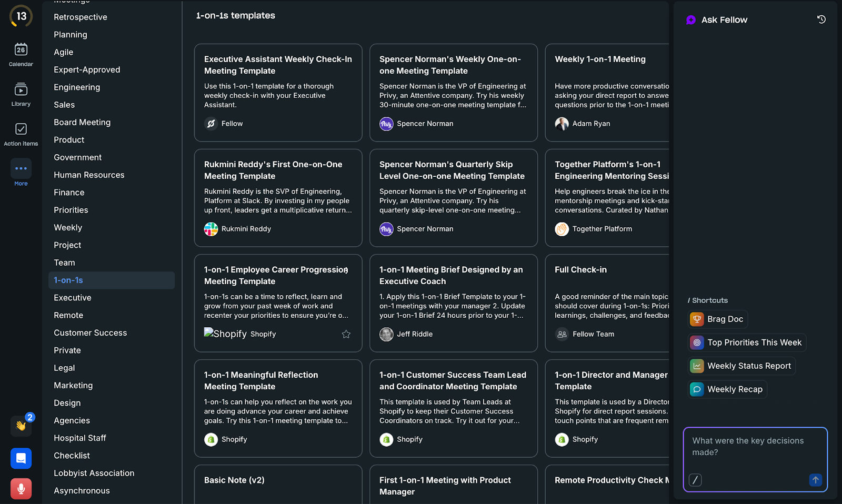Click the red microphone icon
Screen dimensions: 842x504
(21, 489)
